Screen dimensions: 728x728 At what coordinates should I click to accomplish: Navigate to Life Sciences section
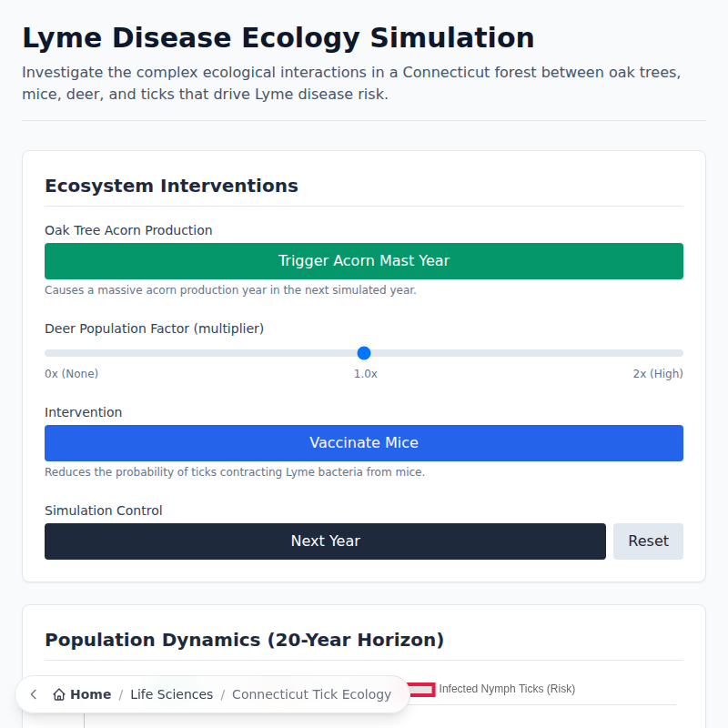tap(172, 694)
